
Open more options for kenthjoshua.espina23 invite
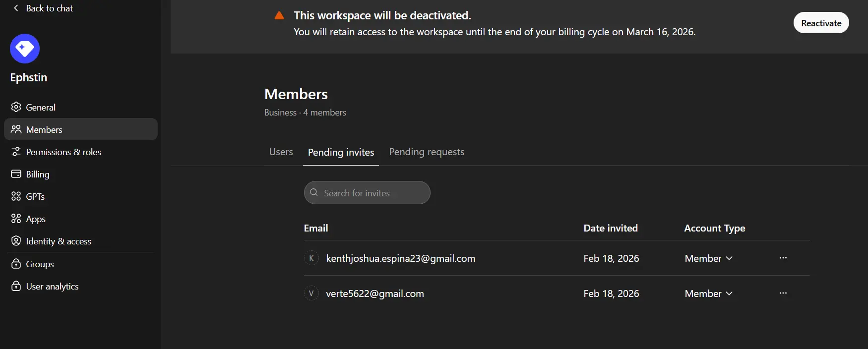pos(783,258)
